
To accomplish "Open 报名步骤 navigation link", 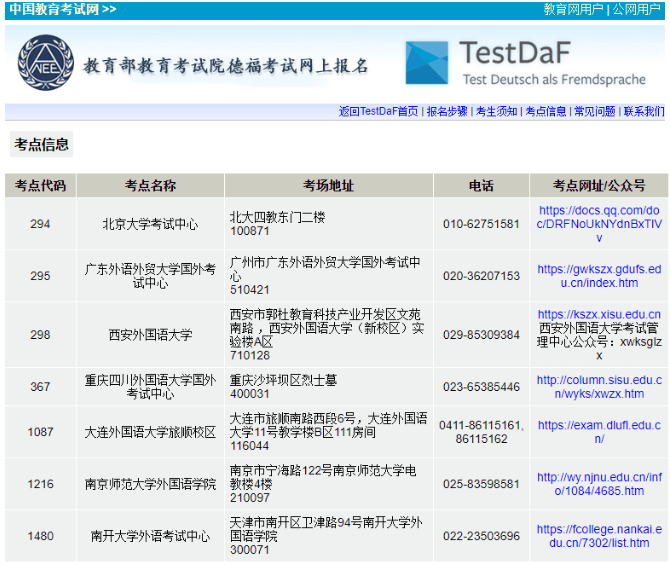I will tap(447, 112).
